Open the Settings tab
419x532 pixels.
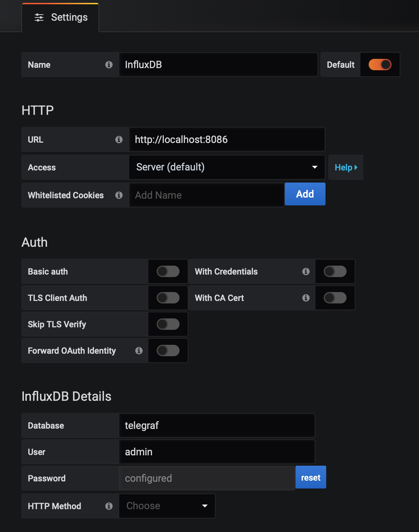click(x=60, y=17)
